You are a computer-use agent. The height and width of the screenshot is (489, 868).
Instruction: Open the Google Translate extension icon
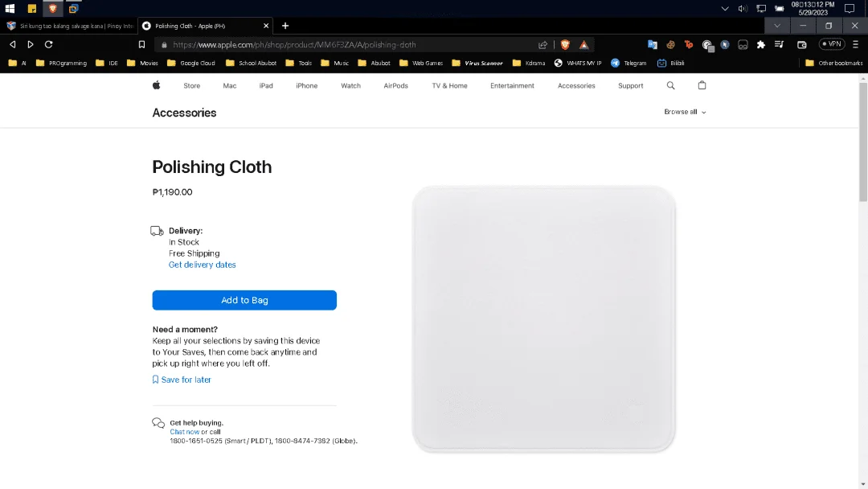[652, 45]
